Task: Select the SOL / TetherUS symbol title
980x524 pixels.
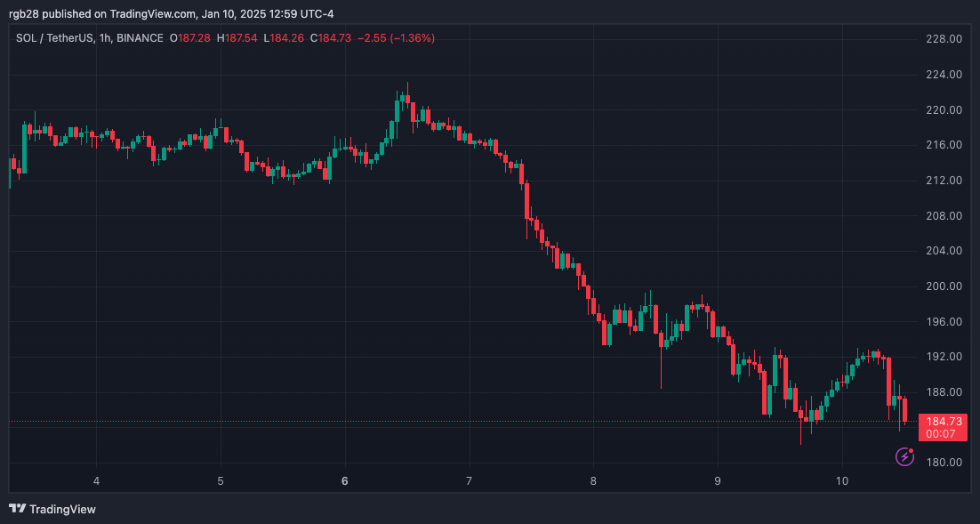Action: 55,38
